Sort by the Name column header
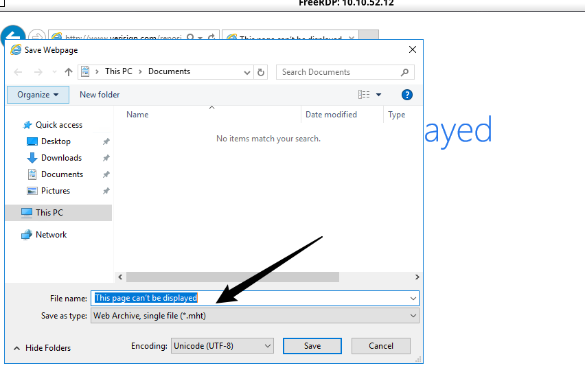Image resolution: width=585 pixels, height=392 pixels. click(x=211, y=115)
